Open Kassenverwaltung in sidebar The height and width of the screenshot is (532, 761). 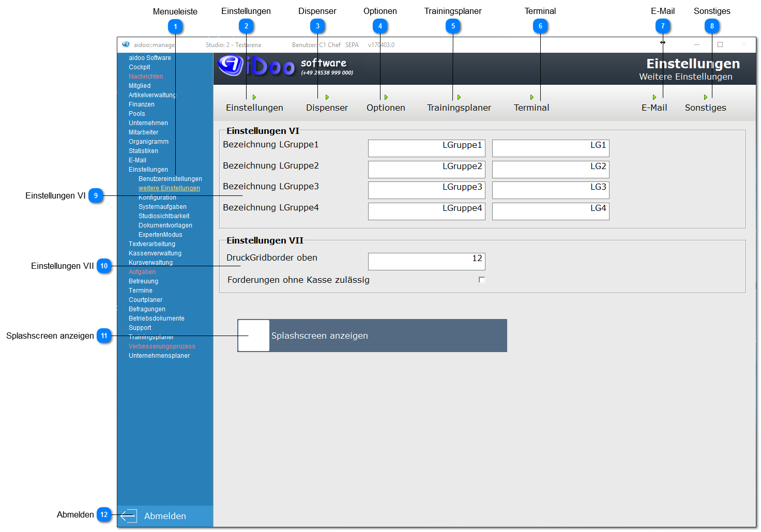pos(155,253)
